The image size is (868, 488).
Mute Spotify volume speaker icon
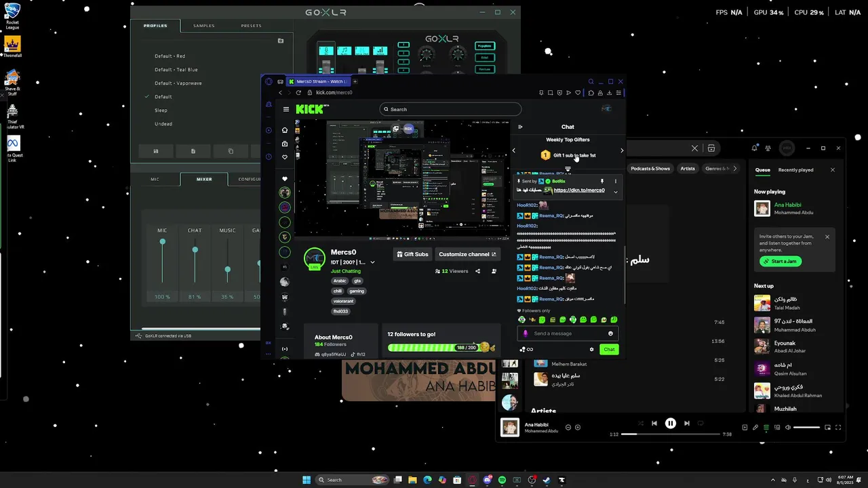click(x=788, y=428)
